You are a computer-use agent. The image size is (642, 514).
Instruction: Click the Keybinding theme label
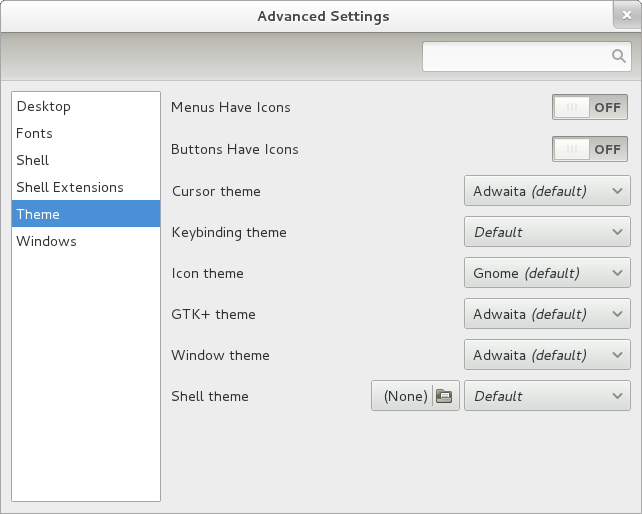229,233
